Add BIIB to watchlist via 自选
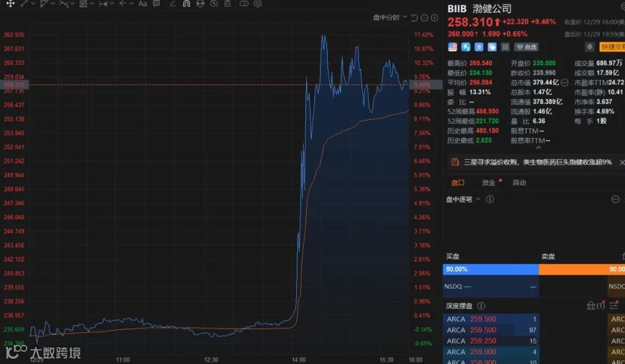This screenshot has width=625, height=364. (x=526, y=47)
